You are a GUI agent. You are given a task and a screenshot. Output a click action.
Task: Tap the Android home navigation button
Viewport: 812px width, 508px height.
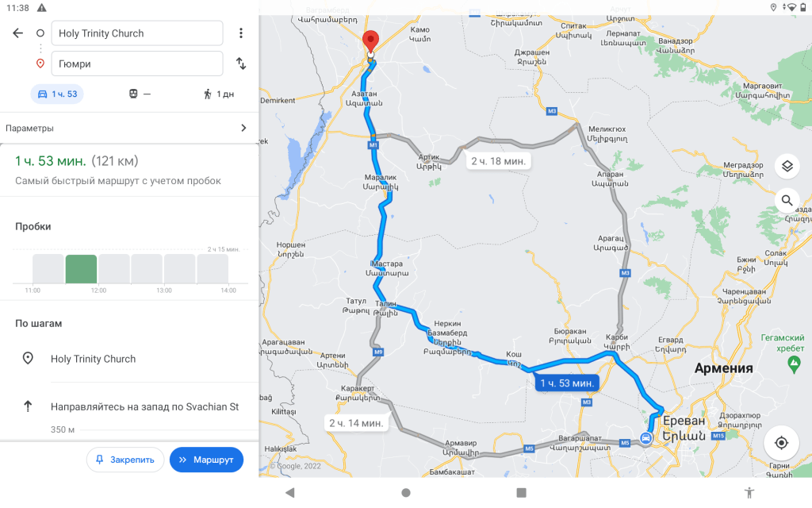pos(406,492)
